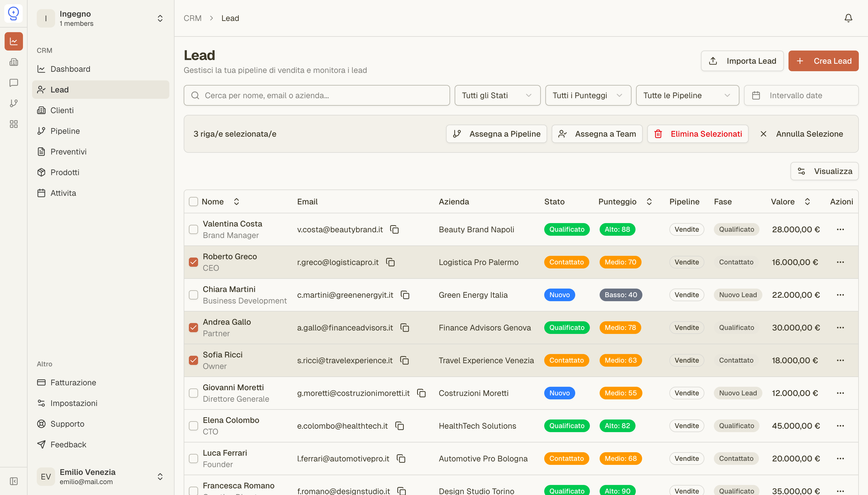Go to Preventivi in the sidebar
The width and height of the screenshot is (868, 495).
68,152
